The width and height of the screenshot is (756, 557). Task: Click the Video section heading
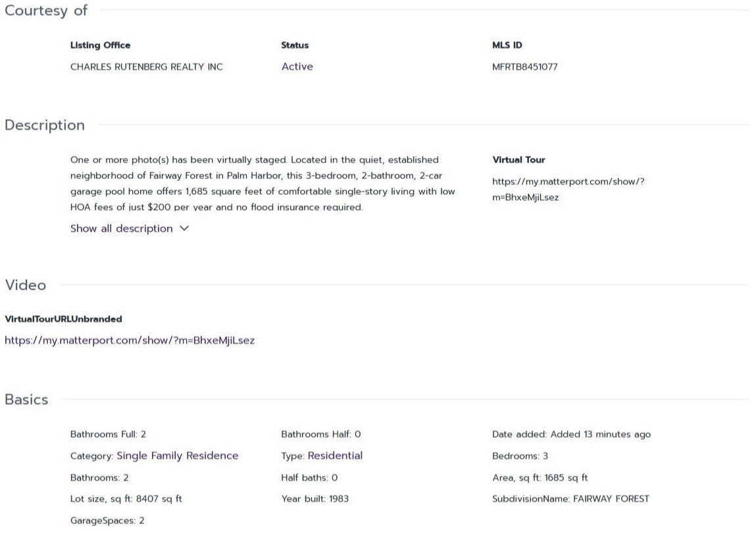[26, 285]
